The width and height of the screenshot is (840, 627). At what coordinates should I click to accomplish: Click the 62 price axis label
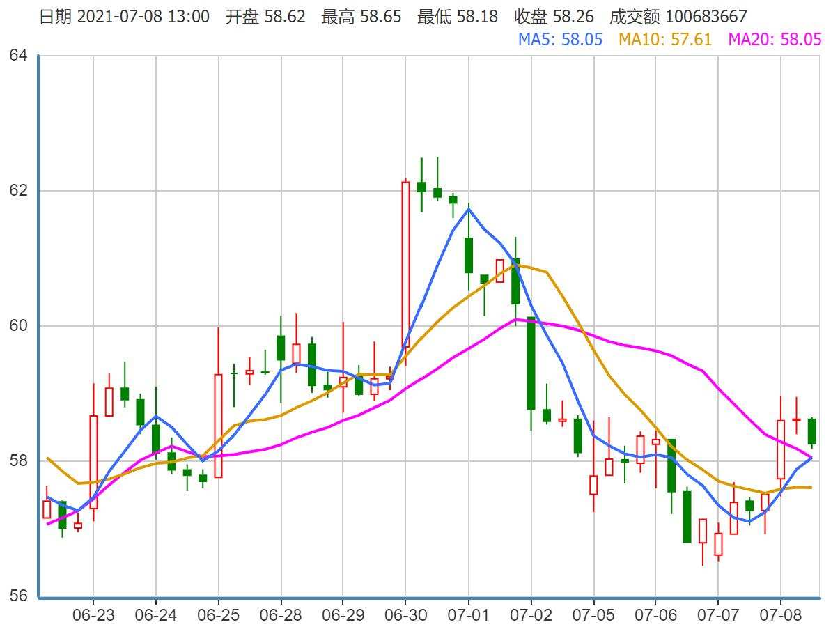point(18,191)
